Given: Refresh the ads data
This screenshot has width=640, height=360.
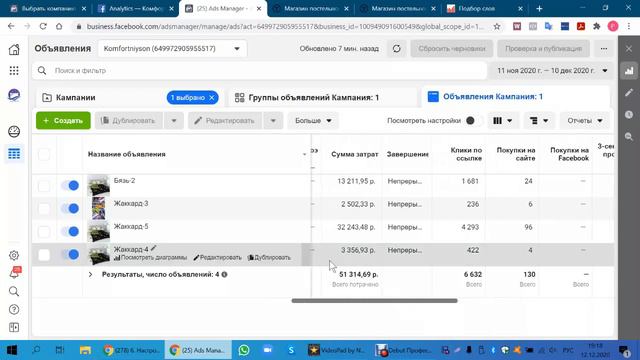Looking at the screenshot, I should pyautogui.click(x=396, y=49).
